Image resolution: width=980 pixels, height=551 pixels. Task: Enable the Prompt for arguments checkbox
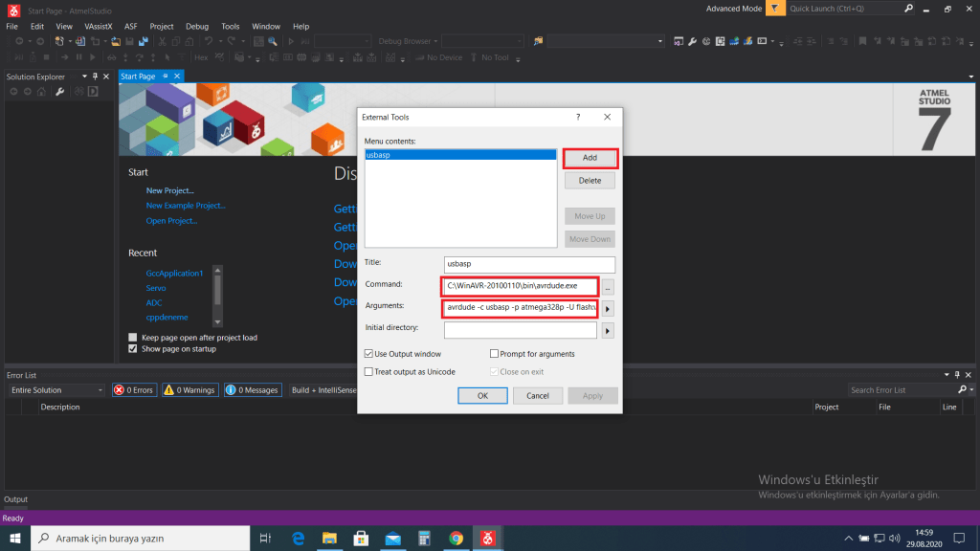494,354
